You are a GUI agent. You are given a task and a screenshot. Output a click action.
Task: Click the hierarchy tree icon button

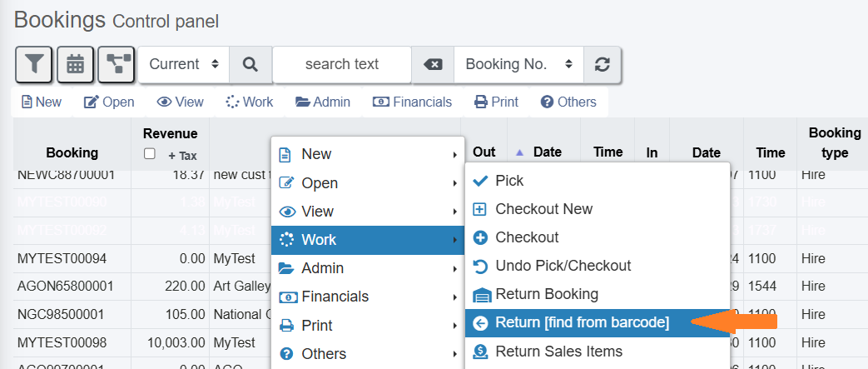116,64
